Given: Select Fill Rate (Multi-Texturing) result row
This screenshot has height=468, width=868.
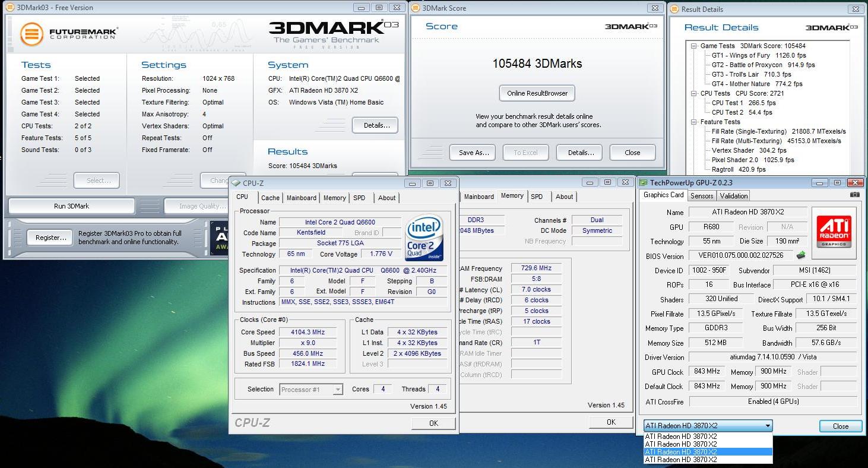Looking at the screenshot, I should pos(777,141).
